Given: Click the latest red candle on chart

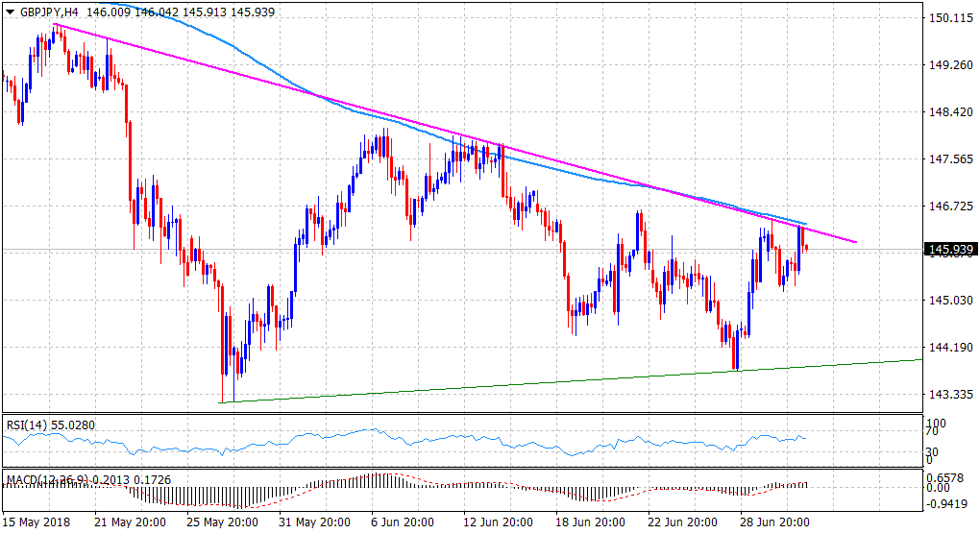Looking at the screenshot, I should (806, 247).
